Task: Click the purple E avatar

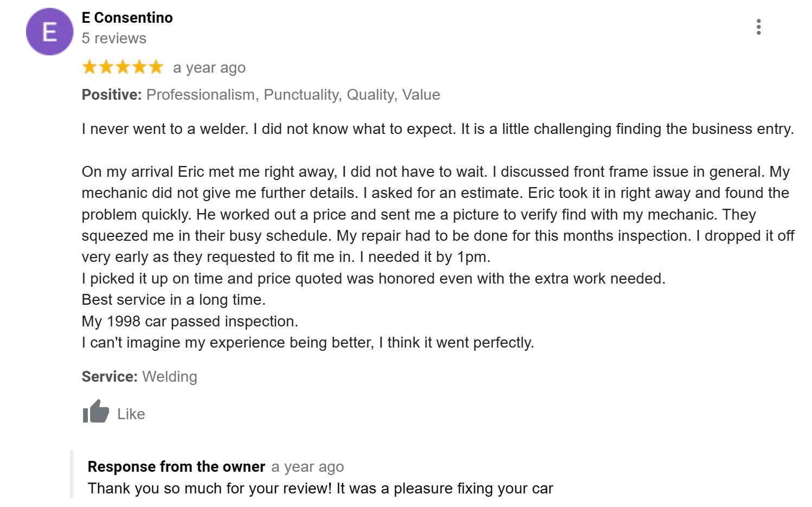Action: [x=49, y=32]
